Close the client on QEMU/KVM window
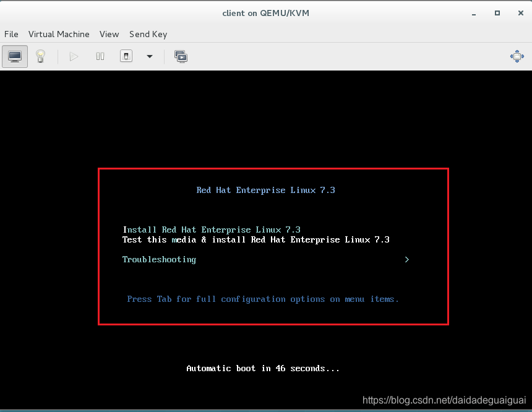Viewport: 532px width, 412px height. click(x=520, y=13)
